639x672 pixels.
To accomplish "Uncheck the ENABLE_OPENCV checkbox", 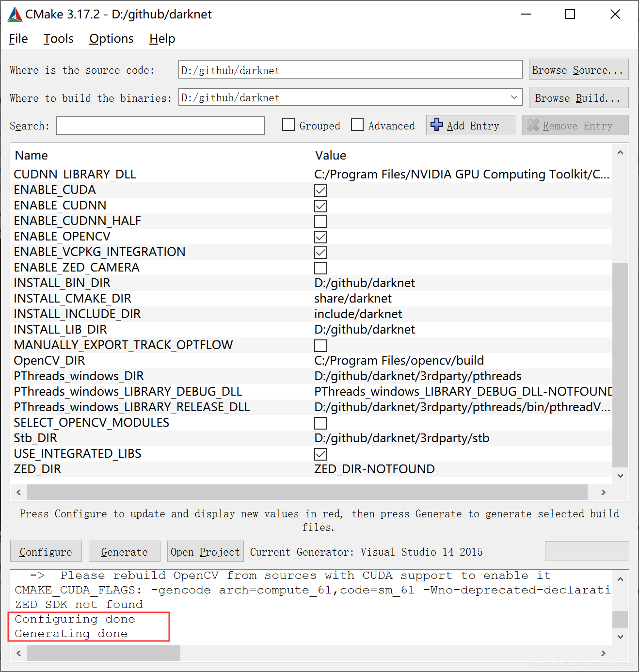I will (x=320, y=237).
